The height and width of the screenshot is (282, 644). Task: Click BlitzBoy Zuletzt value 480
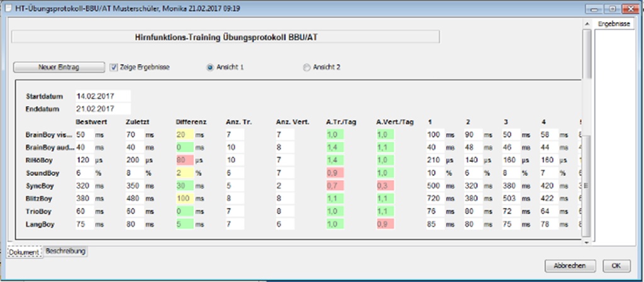click(135, 198)
